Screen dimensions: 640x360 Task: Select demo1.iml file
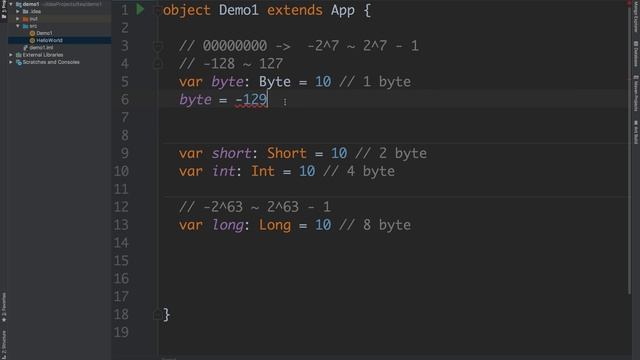(41, 48)
